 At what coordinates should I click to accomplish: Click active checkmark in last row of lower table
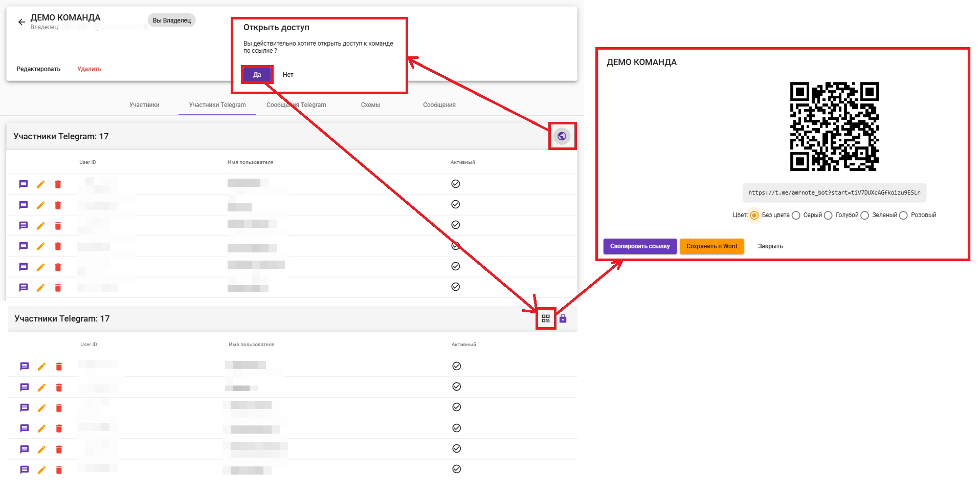[457, 469]
